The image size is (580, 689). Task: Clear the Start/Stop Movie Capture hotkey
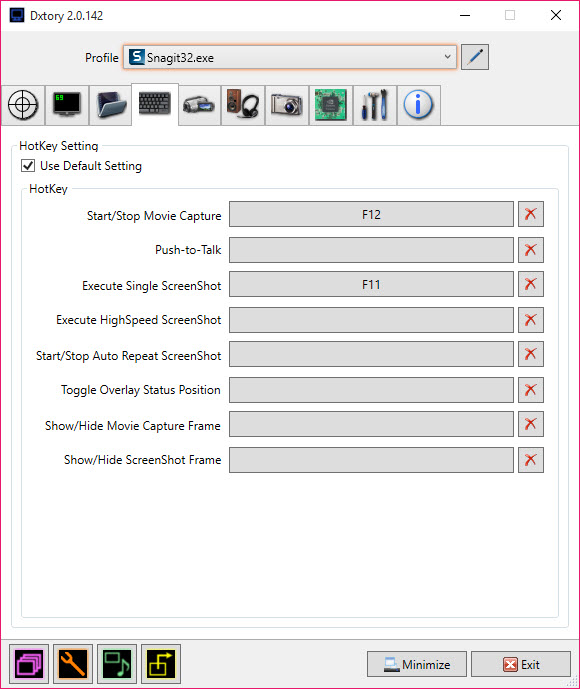click(531, 214)
